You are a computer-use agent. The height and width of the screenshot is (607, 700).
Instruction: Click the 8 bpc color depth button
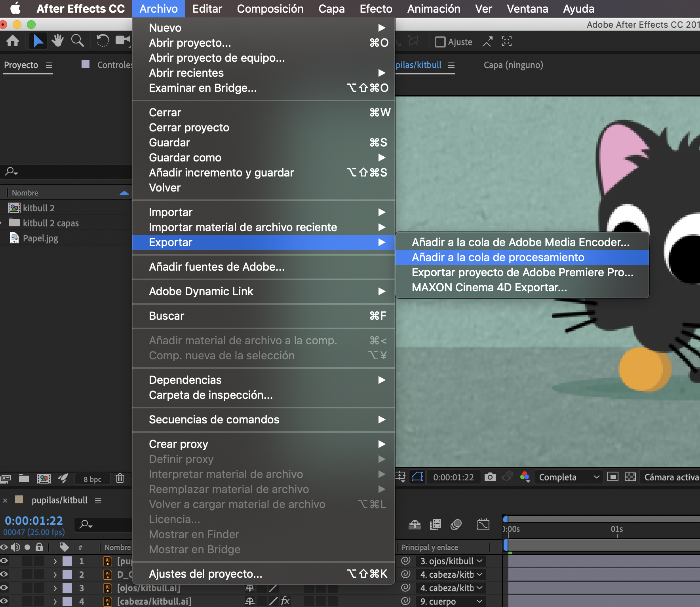tap(92, 479)
